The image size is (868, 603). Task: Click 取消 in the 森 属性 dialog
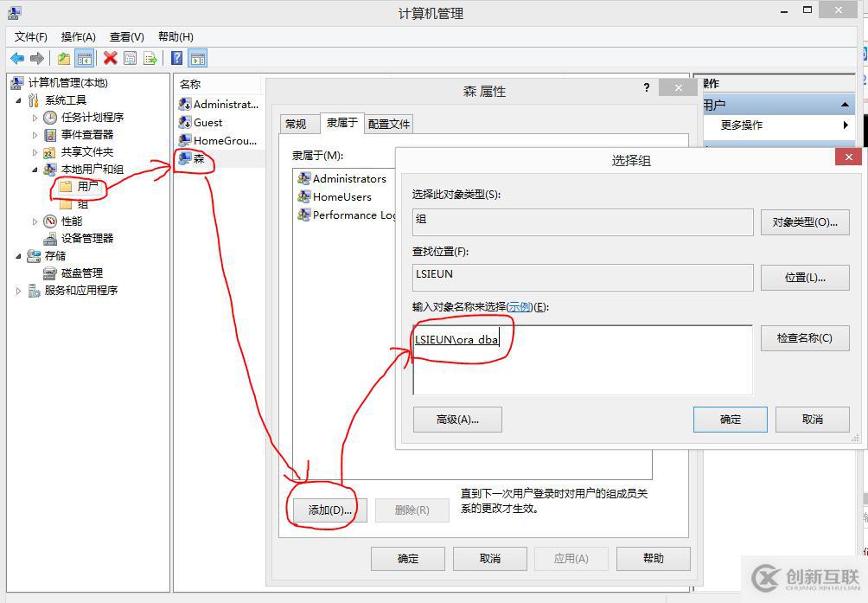490,559
